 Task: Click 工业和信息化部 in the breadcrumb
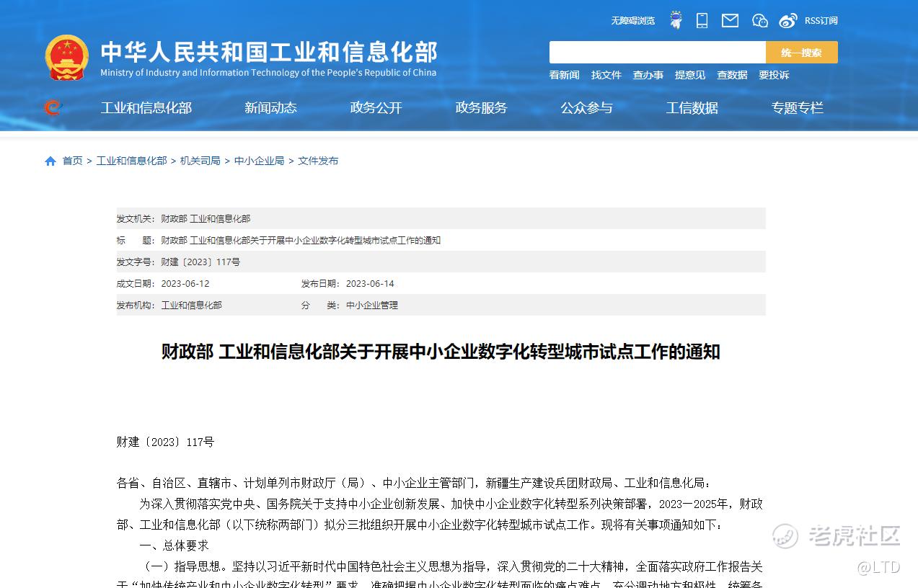tap(131, 161)
